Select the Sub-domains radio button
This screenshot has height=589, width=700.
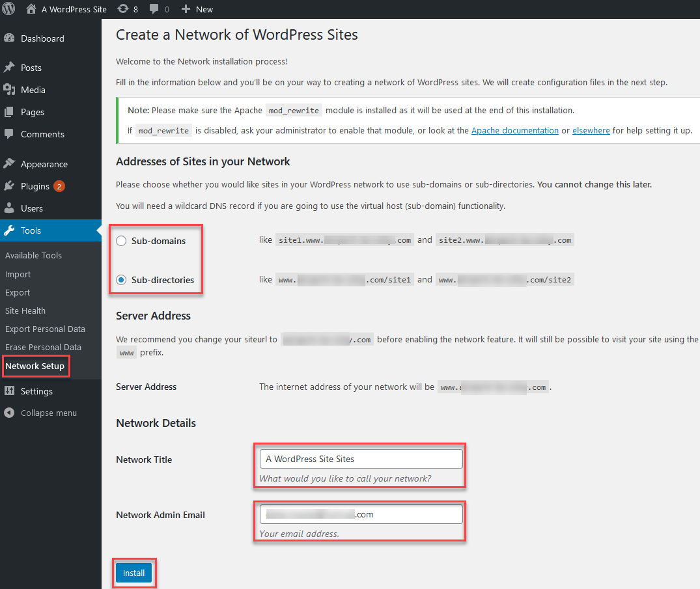[121, 241]
